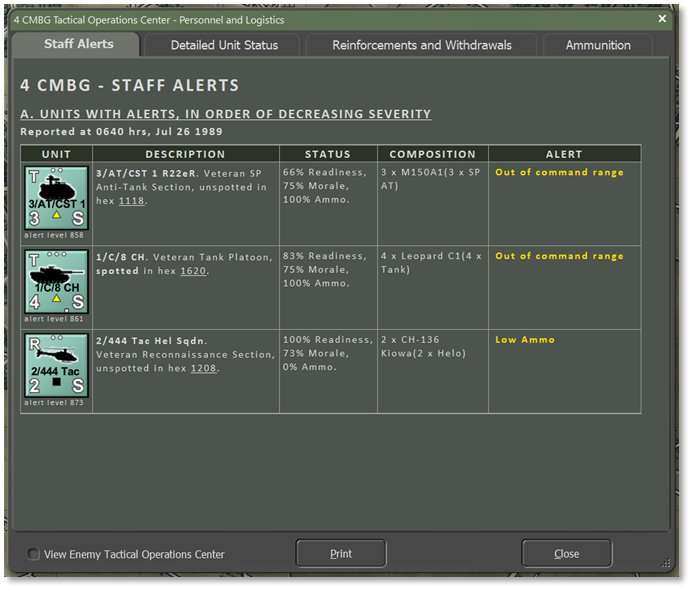This screenshot has width=691, height=589.
Task: Open the Detailed Unit Status tab
Action: (224, 45)
